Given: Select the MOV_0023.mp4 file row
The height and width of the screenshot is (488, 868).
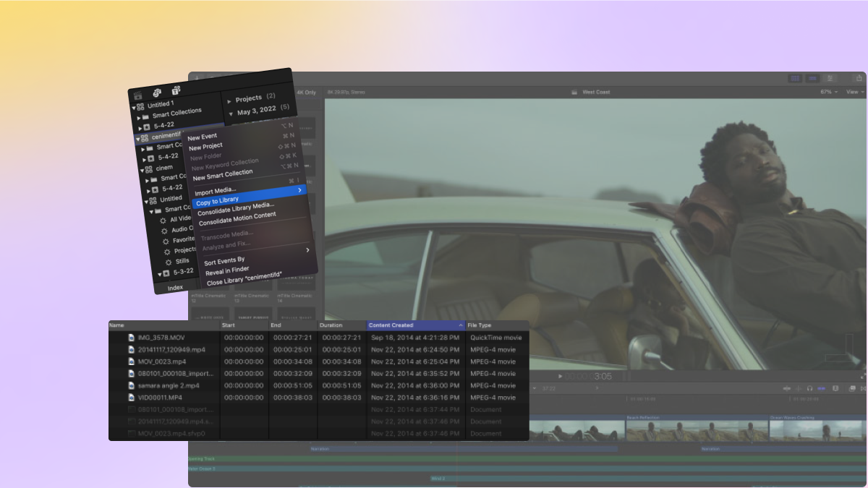Looking at the screenshot, I should tap(318, 361).
